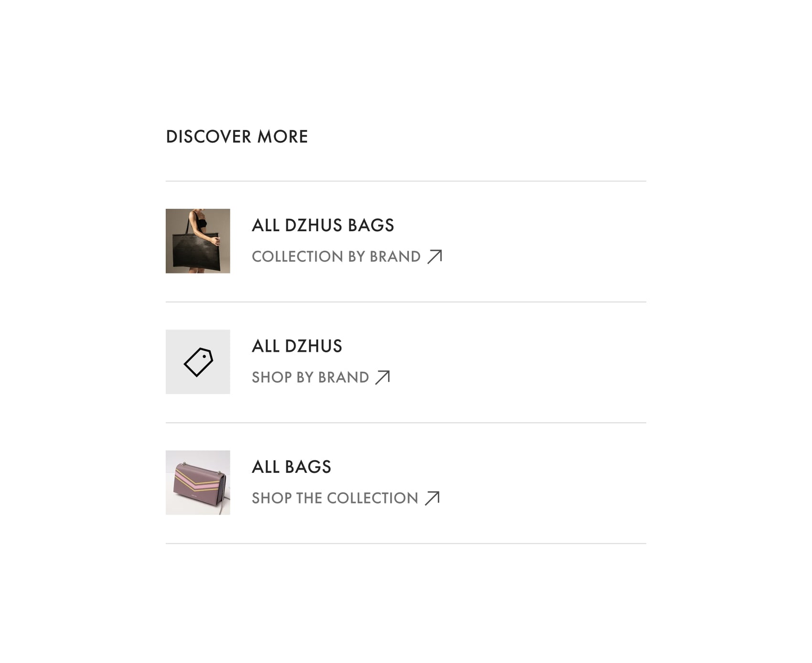This screenshot has width=812, height=663.
Task: Open the All Dzhus title
Action: (297, 346)
